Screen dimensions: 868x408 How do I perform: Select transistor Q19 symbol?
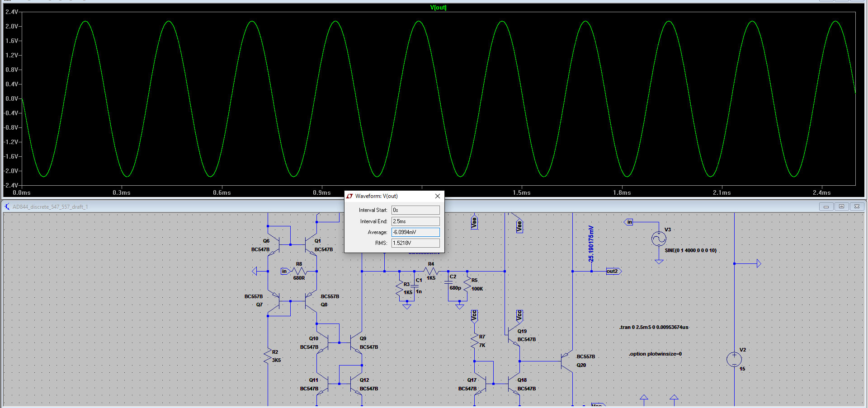pyautogui.click(x=514, y=335)
